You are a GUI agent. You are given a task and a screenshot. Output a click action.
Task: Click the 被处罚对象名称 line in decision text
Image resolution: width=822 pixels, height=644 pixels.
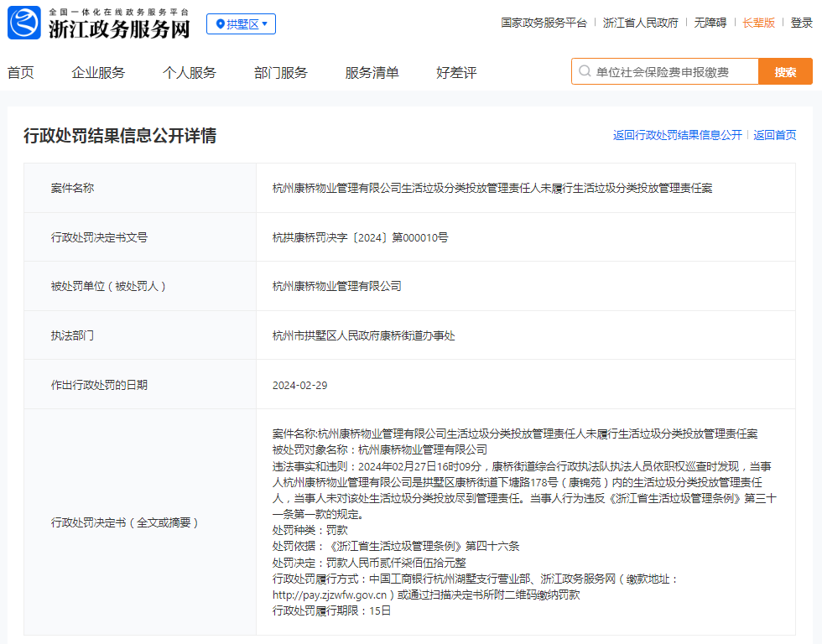click(380, 449)
